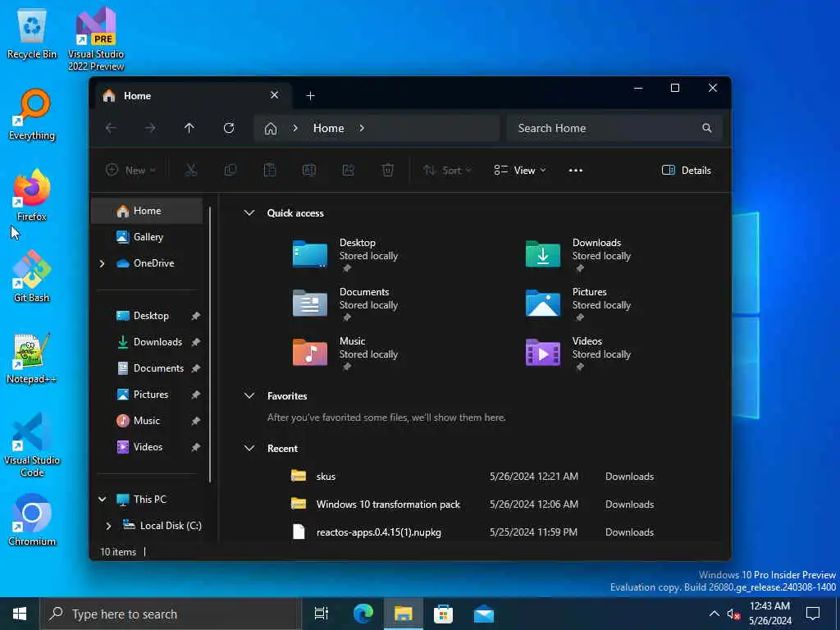Unpin Documents in the sidebar
840x630 pixels.
click(195, 368)
